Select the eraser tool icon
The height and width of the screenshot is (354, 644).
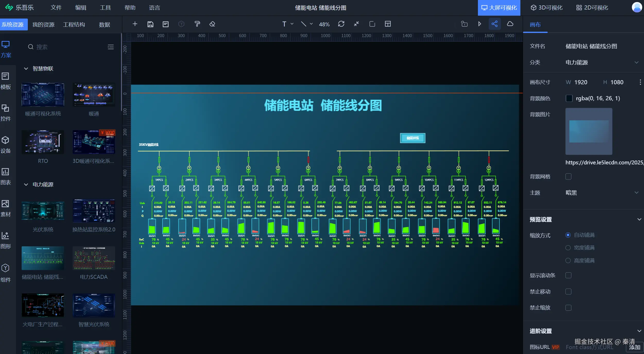(x=212, y=24)
